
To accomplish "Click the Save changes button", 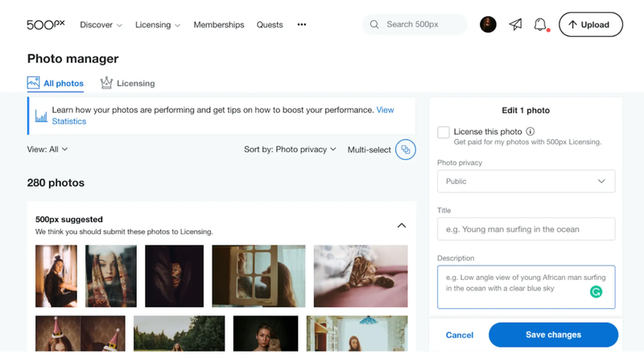I will pyautogui.click(x=553, y=335).
